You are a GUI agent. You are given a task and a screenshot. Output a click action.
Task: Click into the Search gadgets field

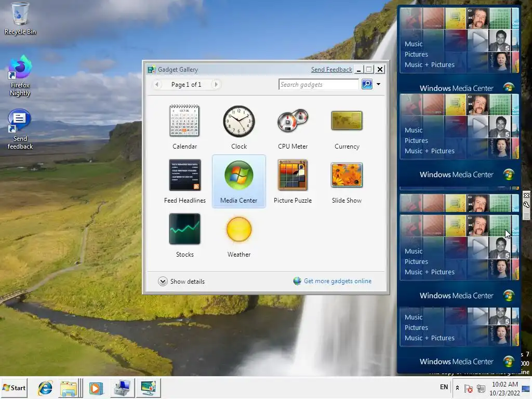coord(318,85)
